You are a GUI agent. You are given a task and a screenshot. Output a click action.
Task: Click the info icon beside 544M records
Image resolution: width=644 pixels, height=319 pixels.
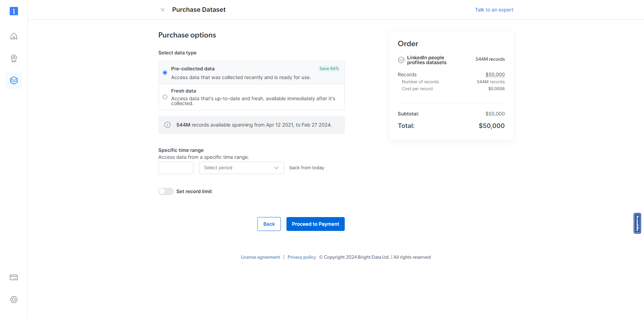coord(168,125)
